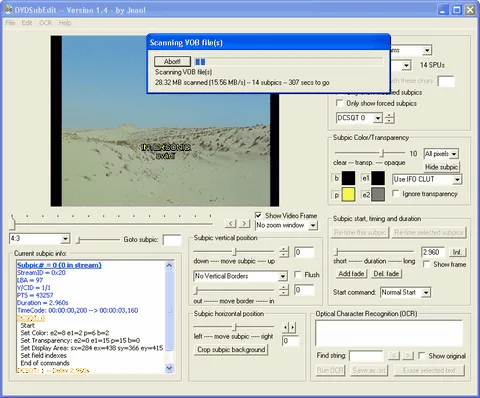Open the No zoom window dropdown
This screenshot has height=398, width=480.
pos(313,226)
